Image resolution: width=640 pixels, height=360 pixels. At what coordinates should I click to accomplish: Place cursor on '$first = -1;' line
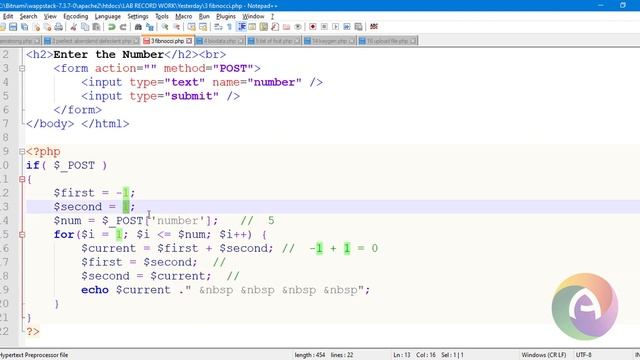94,193
